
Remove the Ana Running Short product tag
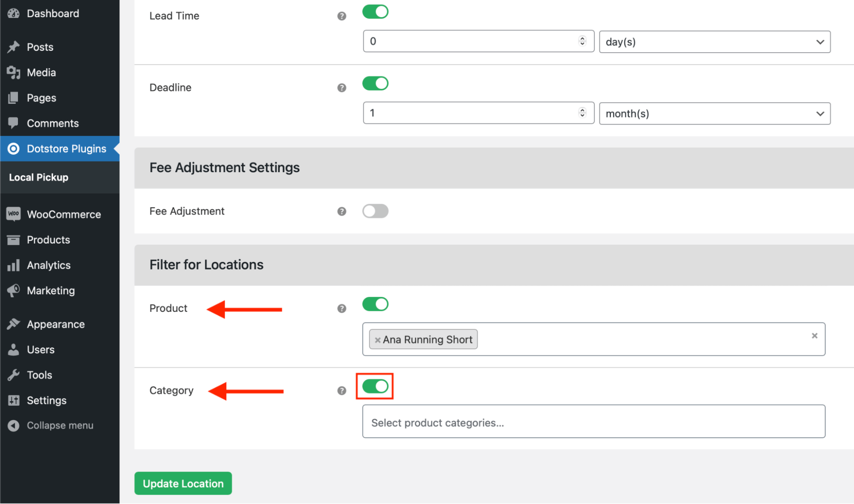point(378,339)
